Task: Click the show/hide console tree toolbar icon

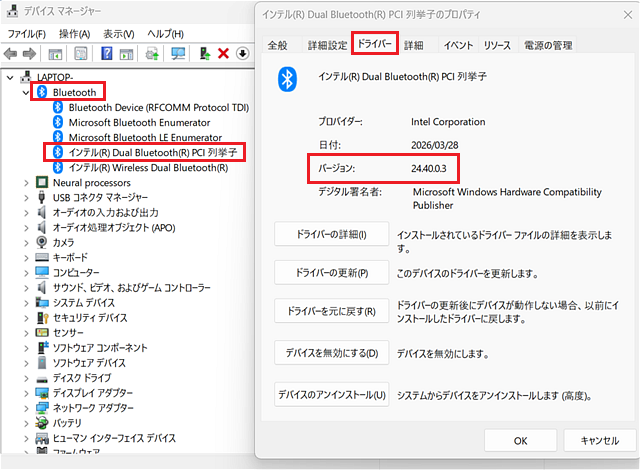Action: pos(55,53)
